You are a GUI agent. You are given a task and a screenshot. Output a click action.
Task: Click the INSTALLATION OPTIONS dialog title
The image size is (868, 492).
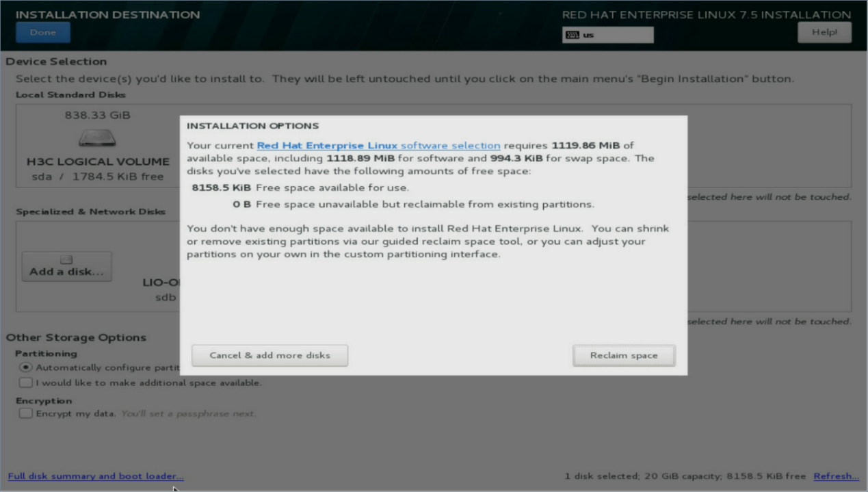tap(252, 126)
